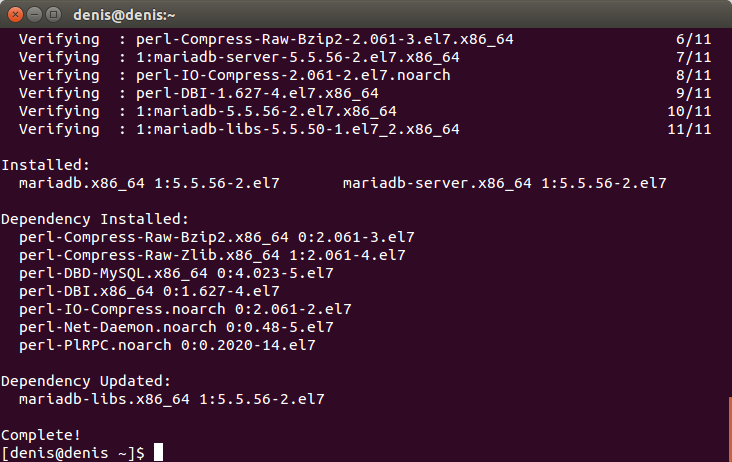
Task: Close the terminal window
Action: click(x=15, y=15)
